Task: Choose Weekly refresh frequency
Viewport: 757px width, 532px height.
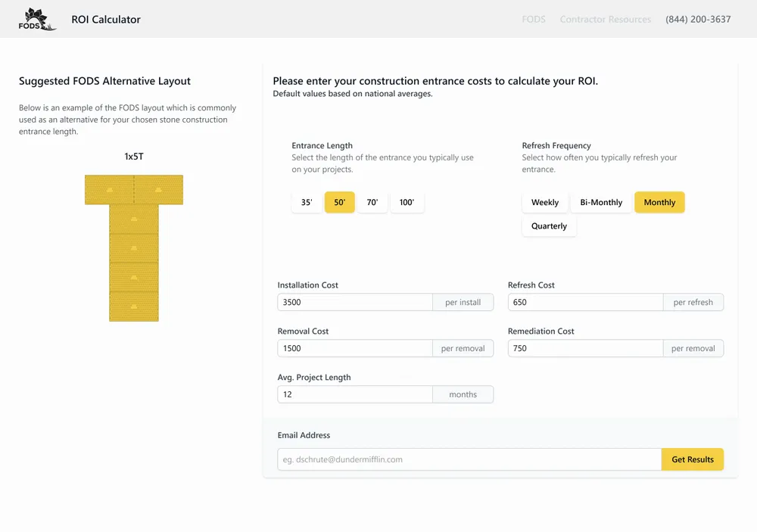Action: tap(544, 202)
